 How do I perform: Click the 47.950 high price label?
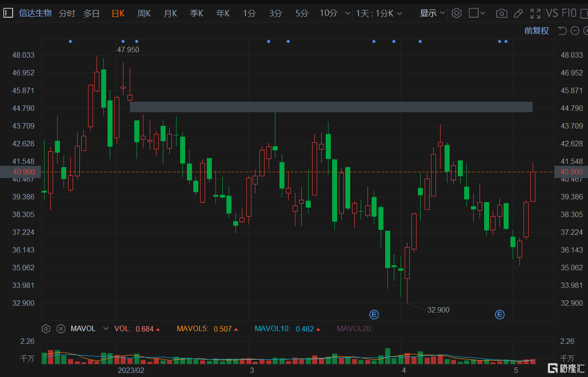pyautogui.click(x=128, y=50)
